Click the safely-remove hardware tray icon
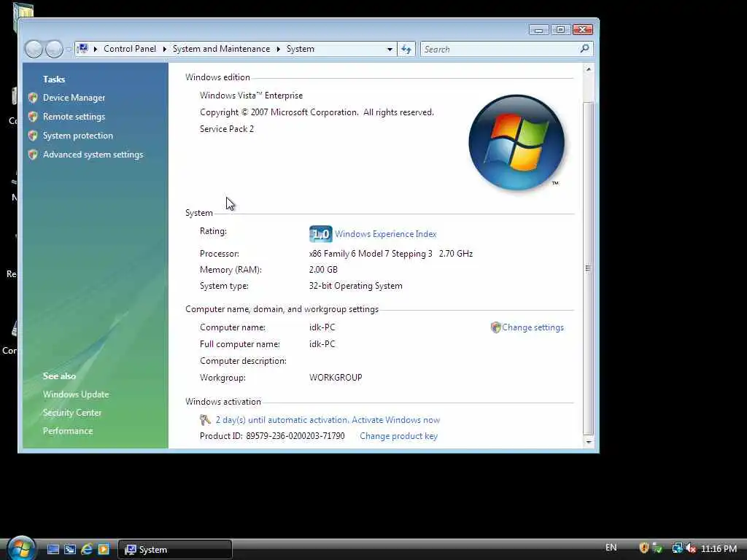 tap(657, 548)
